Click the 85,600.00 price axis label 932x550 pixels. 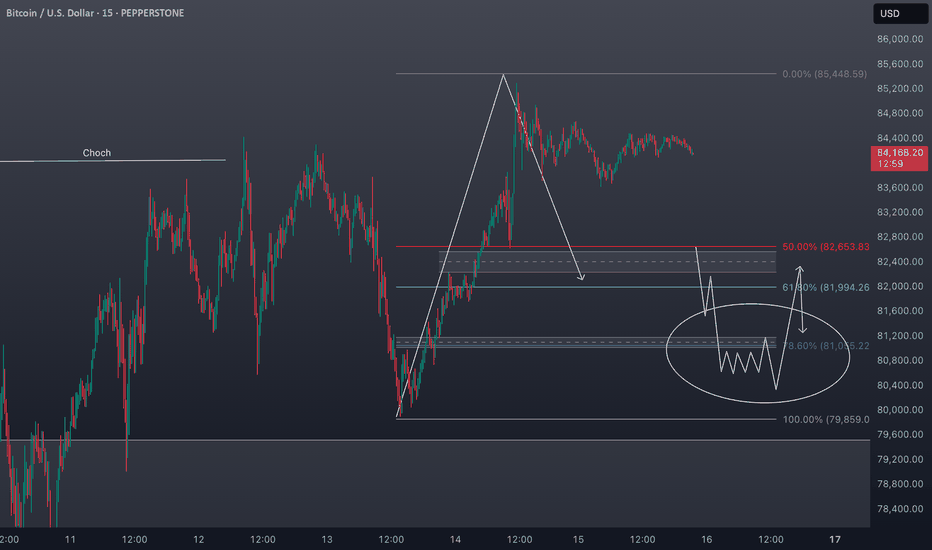900,64
